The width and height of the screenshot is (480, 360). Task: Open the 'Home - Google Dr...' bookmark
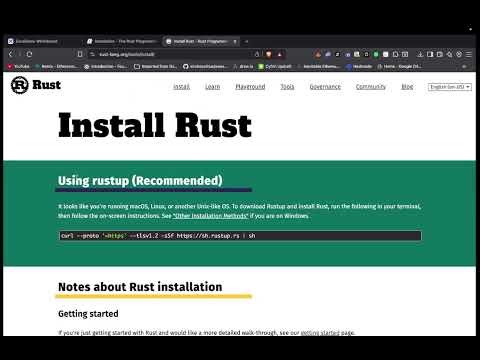click(399, 67)
